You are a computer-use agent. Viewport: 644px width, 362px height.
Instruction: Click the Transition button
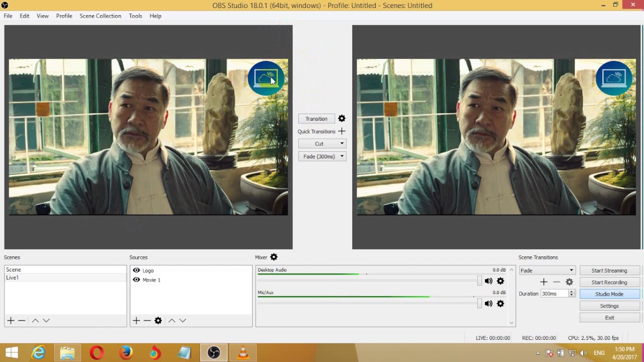[x=316, y=119]
